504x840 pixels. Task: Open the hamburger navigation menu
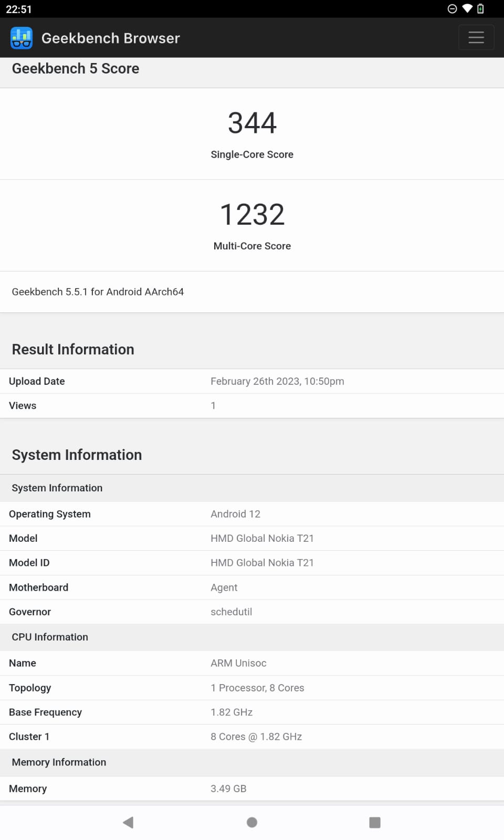(476, 37)
